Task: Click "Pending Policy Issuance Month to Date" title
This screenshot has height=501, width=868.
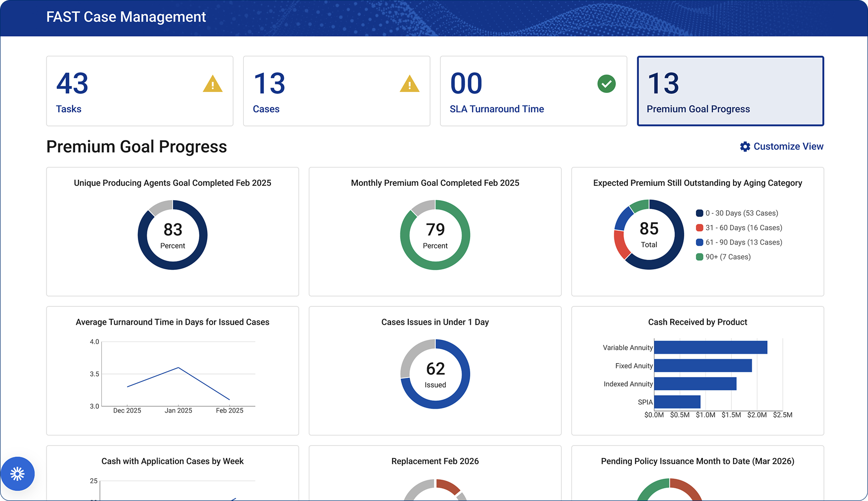Action: pos(697,461)
